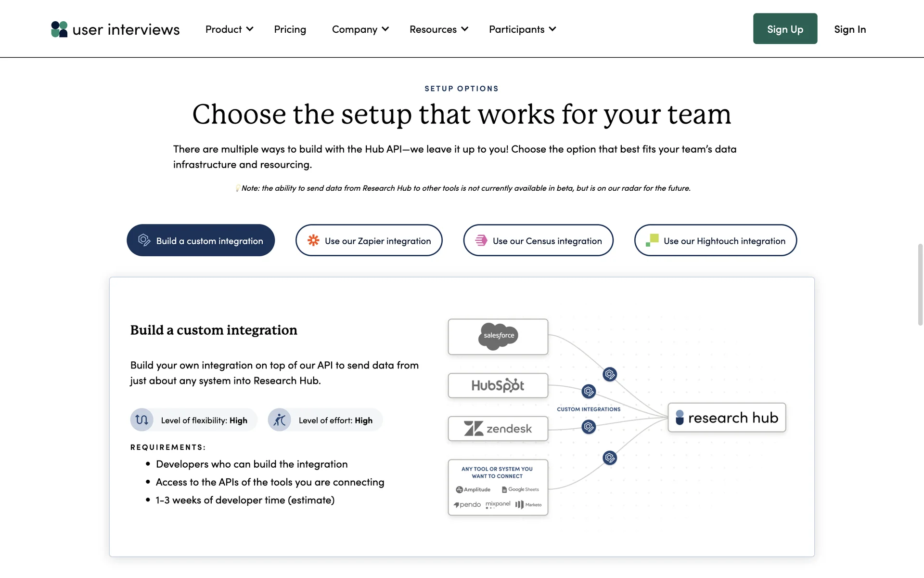Expand the Company dropdown menu
Screen dimensions: 924x578
[x=360, y=29]
